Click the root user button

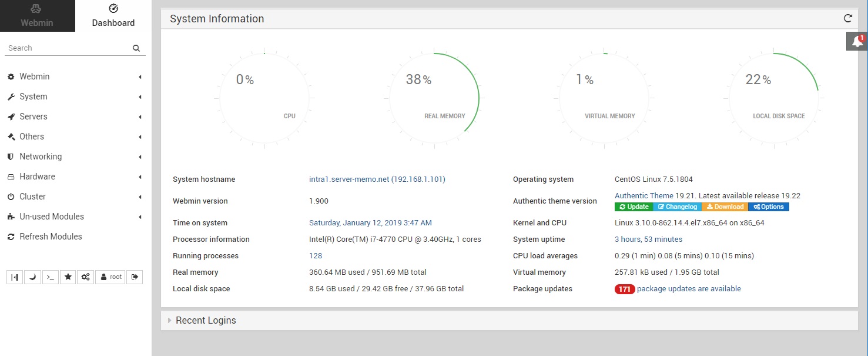pos(110,277)
